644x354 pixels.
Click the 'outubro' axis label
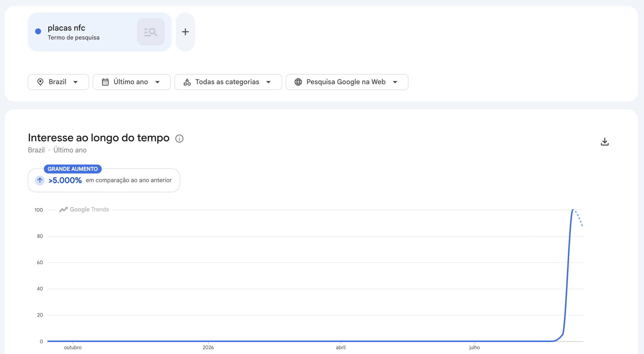click(73, 348)
